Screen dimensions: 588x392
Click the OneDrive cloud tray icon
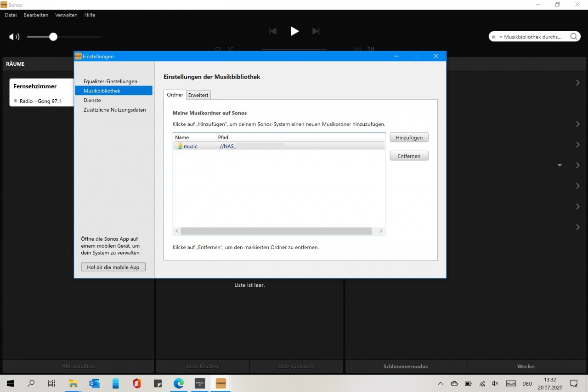[x=454, y=383]
